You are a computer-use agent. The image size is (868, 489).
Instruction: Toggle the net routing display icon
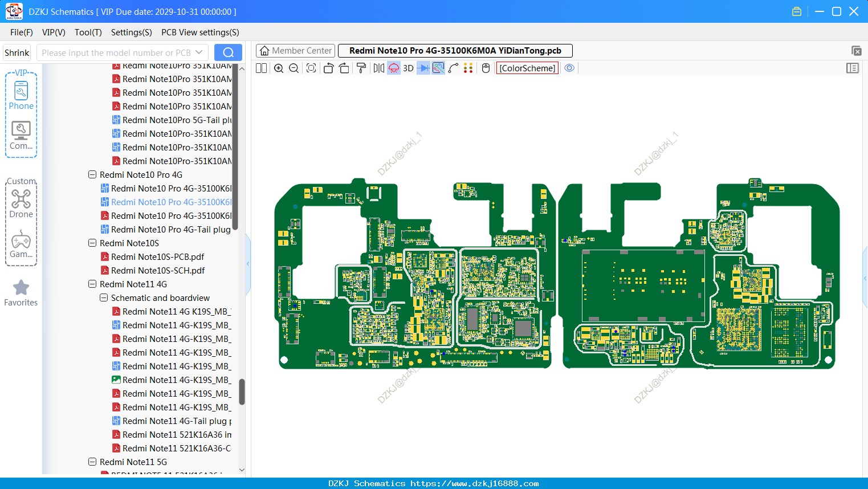coord(438,68)
